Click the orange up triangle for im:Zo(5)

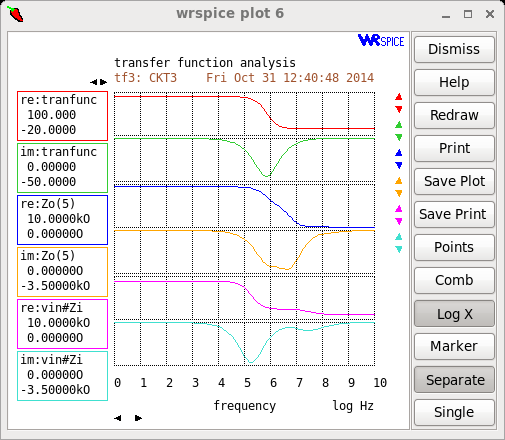click(x=398, y=181)
